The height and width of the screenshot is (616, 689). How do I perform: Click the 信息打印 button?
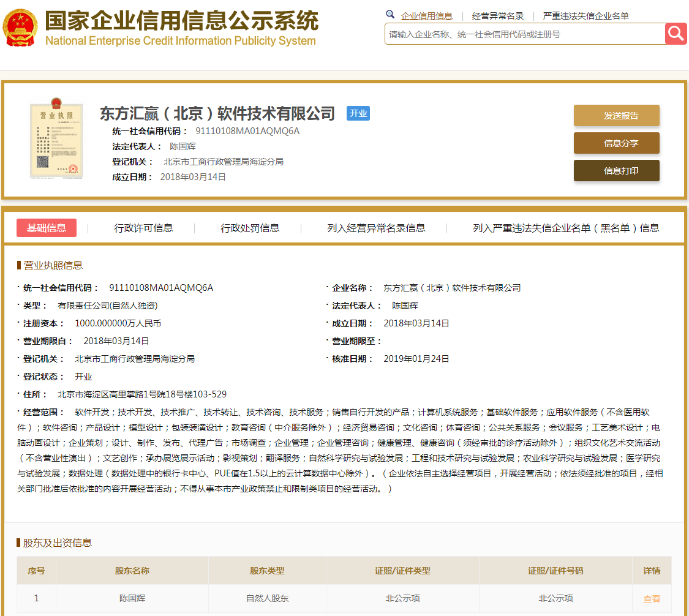pyautogui.click(x=616, y=171)
